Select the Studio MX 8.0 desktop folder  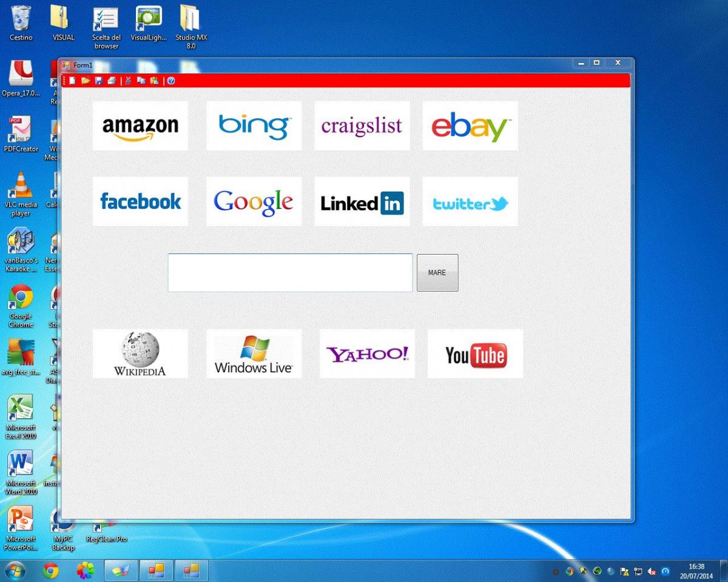coord(191,27)
